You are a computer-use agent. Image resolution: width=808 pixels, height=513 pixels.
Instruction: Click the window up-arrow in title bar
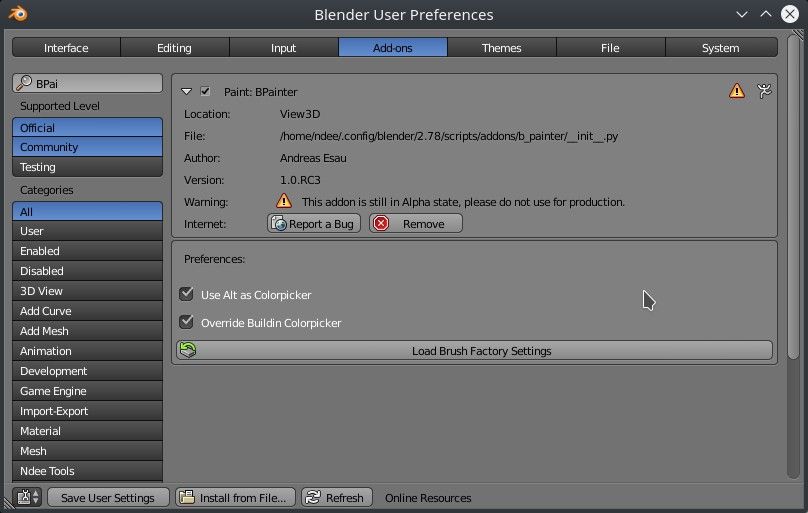point(766,14)
